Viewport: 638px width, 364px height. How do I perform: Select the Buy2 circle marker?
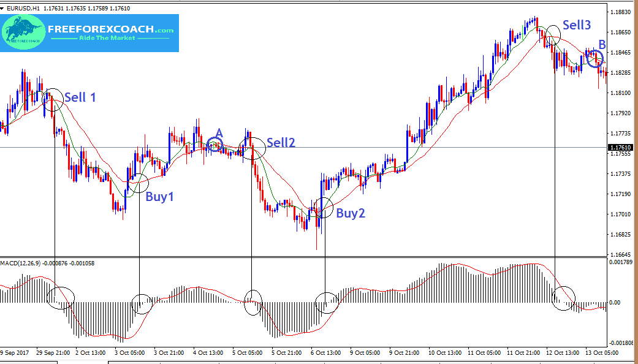323,208
